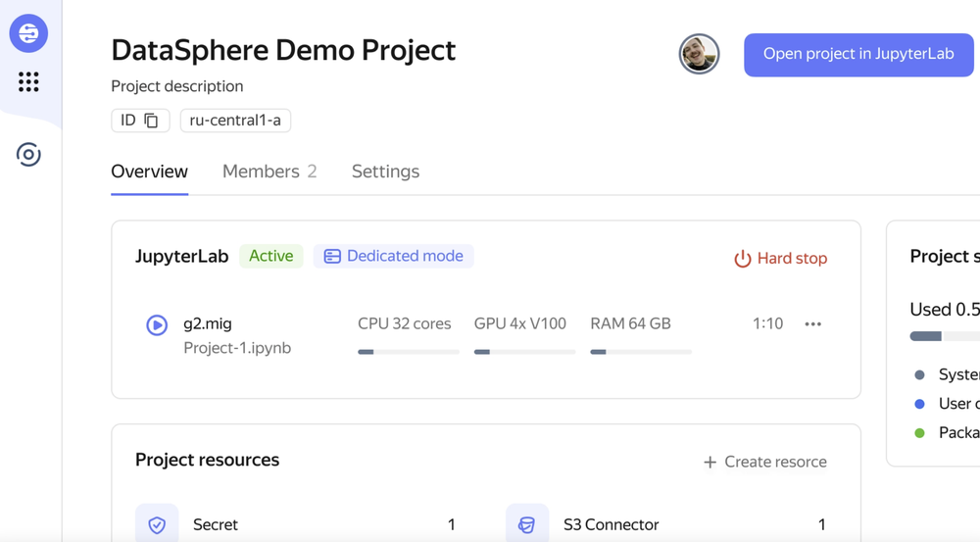
Task: Open the Secret resource row
Action: tap(296, 524)
